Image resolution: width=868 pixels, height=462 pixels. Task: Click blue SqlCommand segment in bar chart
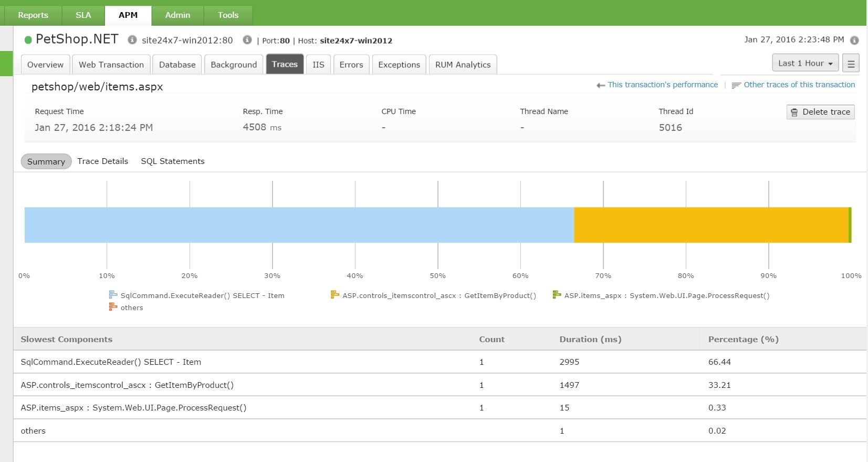[299, 225]
